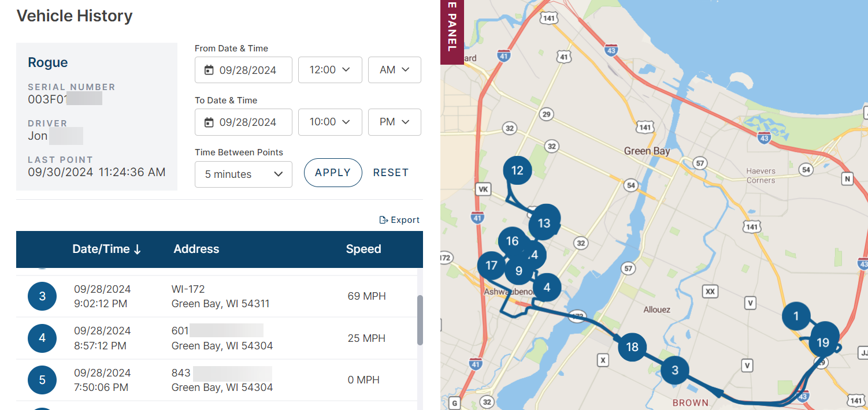Click the RESET button
The width and height of the screenshot is (868, 410).
coord(391,173)
